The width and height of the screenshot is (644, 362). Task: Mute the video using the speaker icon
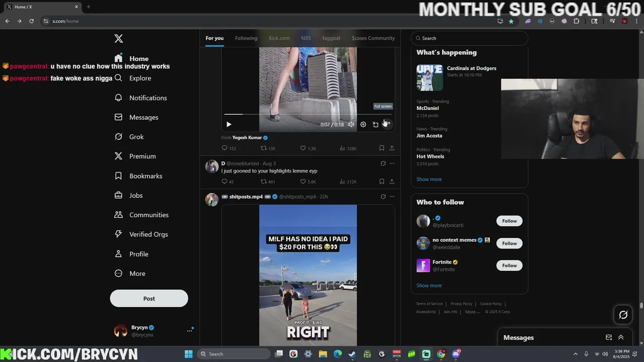(351, 124)
